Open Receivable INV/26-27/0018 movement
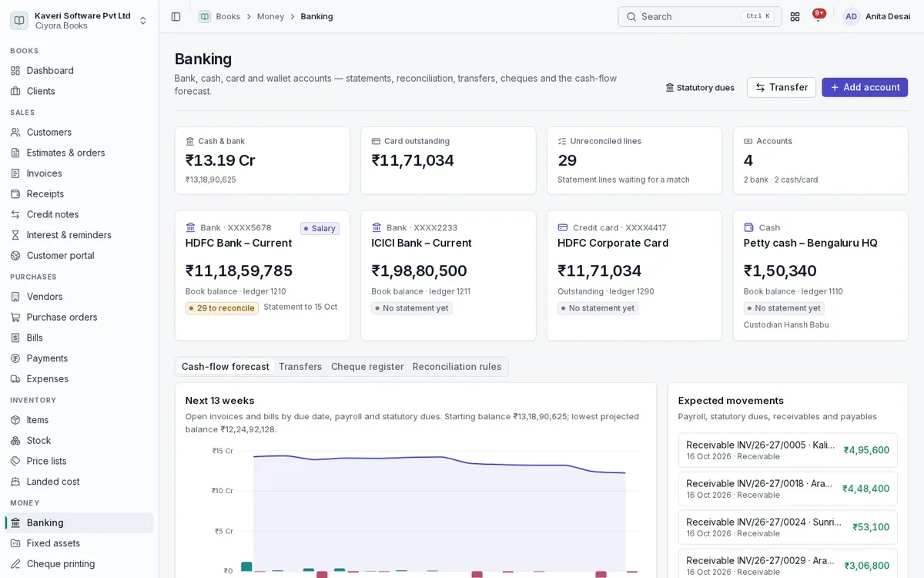924x578 pixels. [x=788, y=489]
